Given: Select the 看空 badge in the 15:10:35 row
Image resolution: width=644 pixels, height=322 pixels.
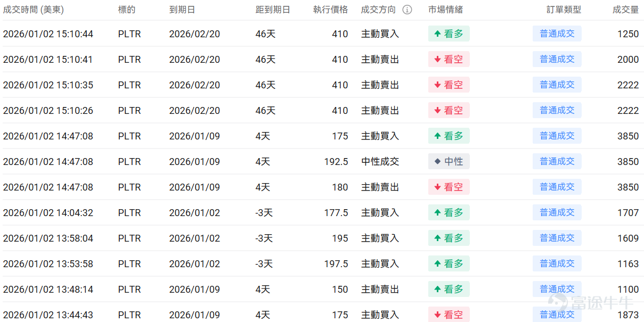Looking at the screenshot, I should 449,85.
